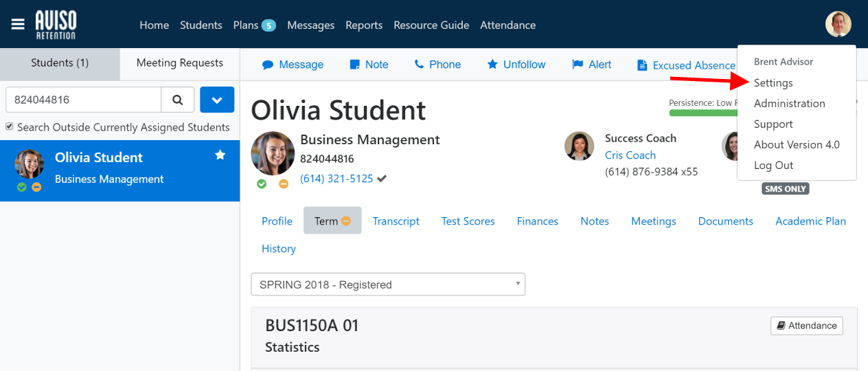The image size is (868, 371).
Task: Open the hamburger navigation menu
Action: pyautogui.click(x=18, y=24)
